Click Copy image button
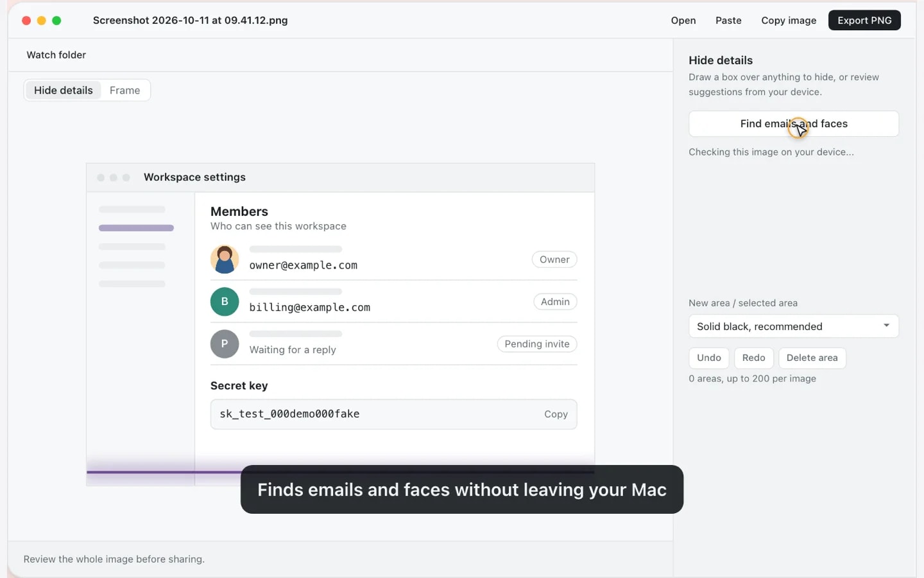Viewport: 924px width, 578px height. 789,21
